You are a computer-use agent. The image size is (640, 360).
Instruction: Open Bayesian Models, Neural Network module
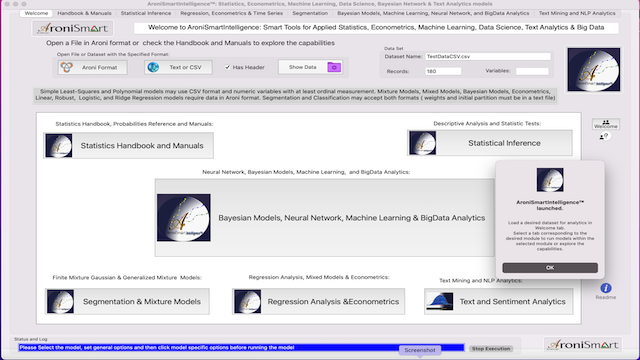324,218
